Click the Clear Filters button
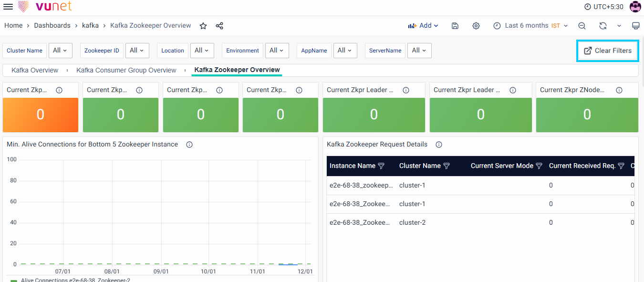644x282 pixels. point(608,51)
